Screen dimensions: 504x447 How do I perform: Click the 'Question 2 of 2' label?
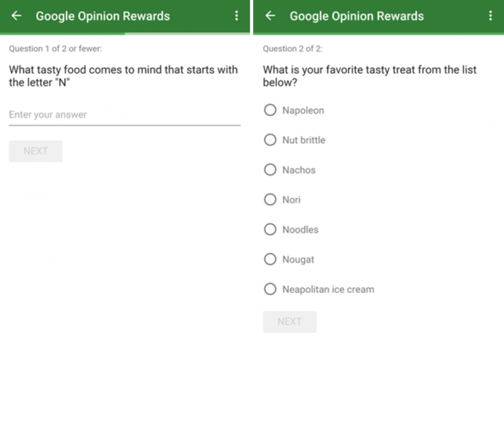[292, 49]
